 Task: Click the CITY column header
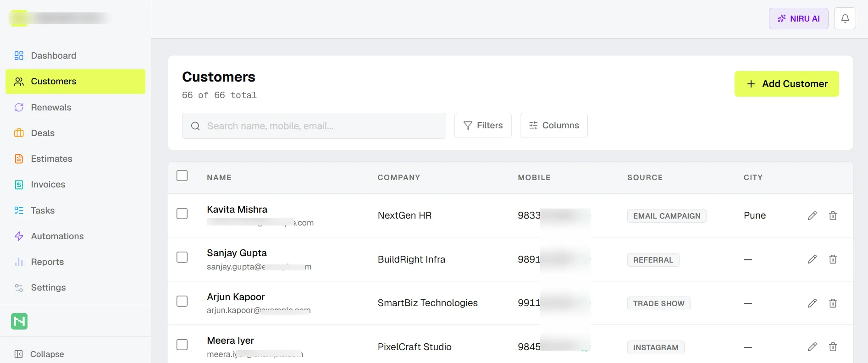753,177
